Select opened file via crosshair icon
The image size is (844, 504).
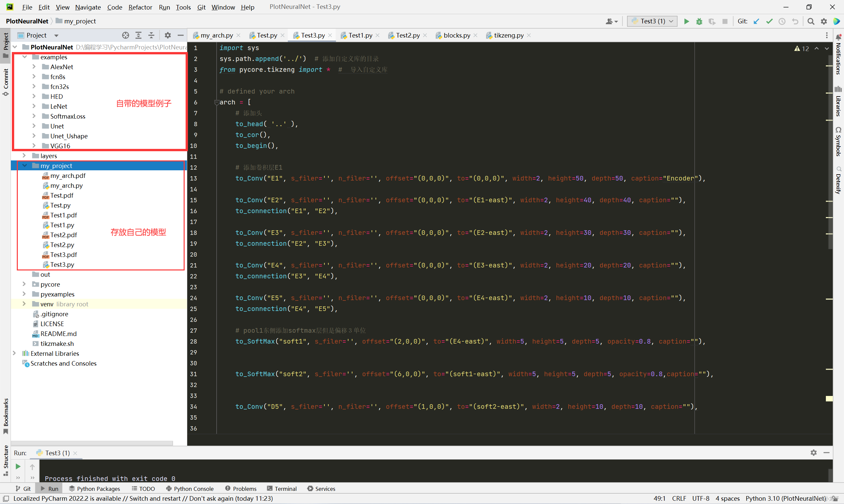tap(125, 35)
